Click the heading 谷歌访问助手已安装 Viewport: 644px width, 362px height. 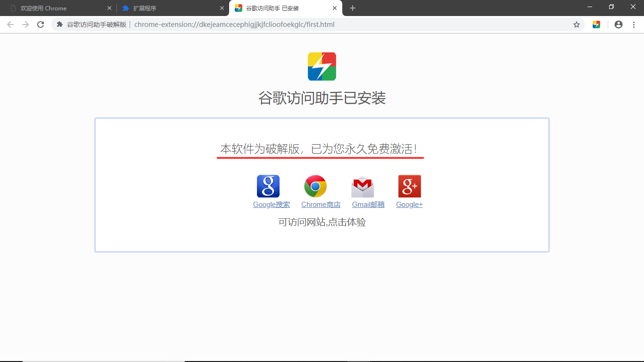coord(322,98)
